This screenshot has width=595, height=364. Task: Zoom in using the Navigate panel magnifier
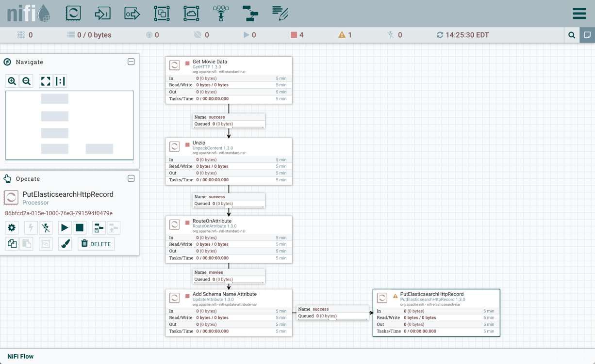pyautogui.click(x=12, y=81)
